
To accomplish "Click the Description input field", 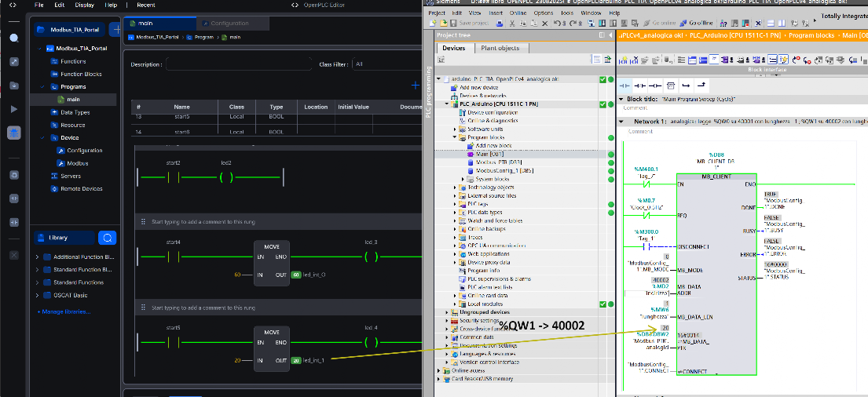I will tap(239, 64).
